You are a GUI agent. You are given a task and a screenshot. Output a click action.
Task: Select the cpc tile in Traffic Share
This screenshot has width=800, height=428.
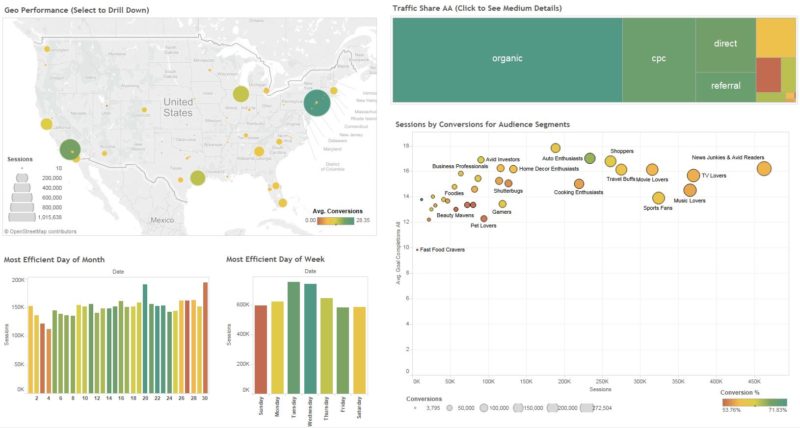click(659, 60)
